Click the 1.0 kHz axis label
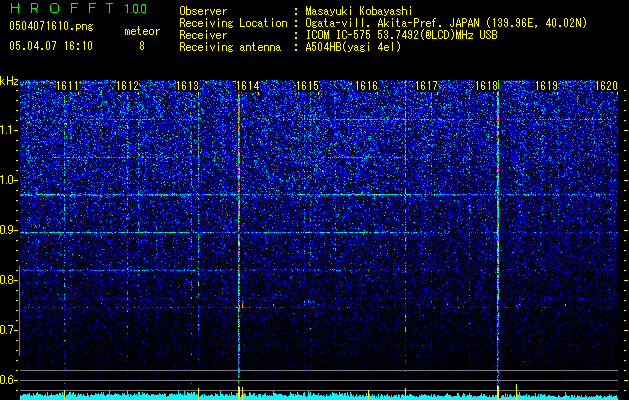The width and height of the screenshot is (629, 400). (8, 180)
